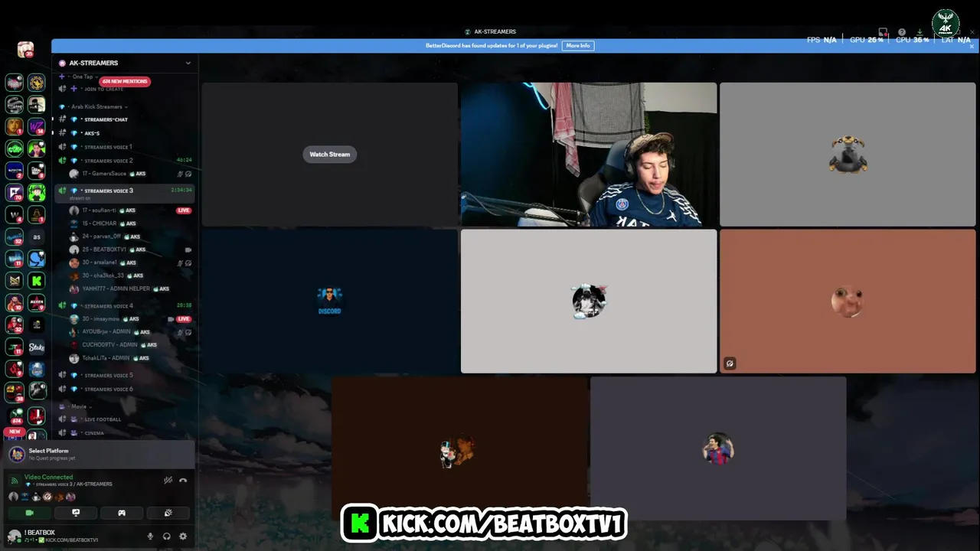Select user 24 - parvan_Off in voice list
980x551 pixels.
tap(130, 236)
